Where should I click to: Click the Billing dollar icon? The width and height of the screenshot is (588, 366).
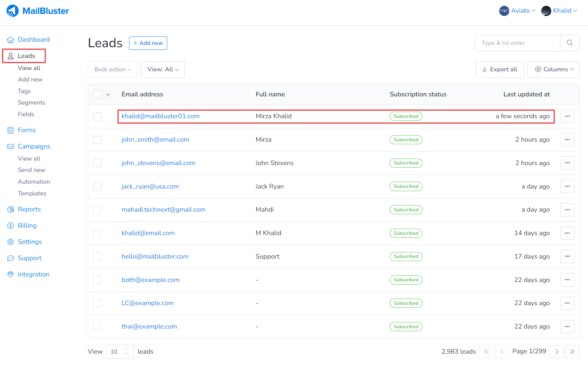coord(11,226)
